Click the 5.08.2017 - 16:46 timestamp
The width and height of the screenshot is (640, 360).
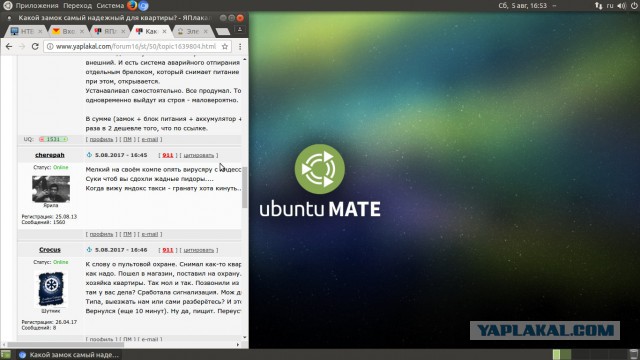pos(121,250)
